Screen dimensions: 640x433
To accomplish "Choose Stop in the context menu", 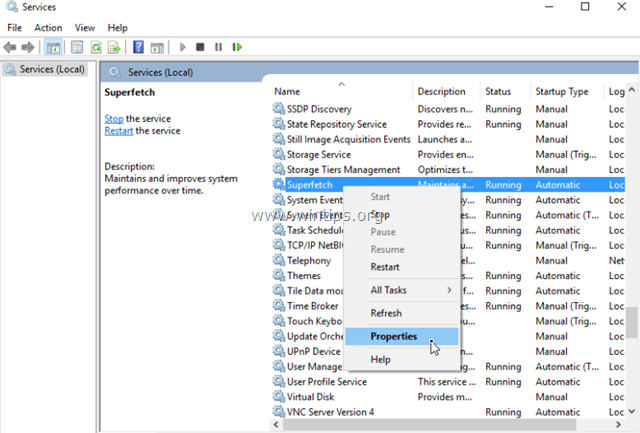I will point(402,215).
